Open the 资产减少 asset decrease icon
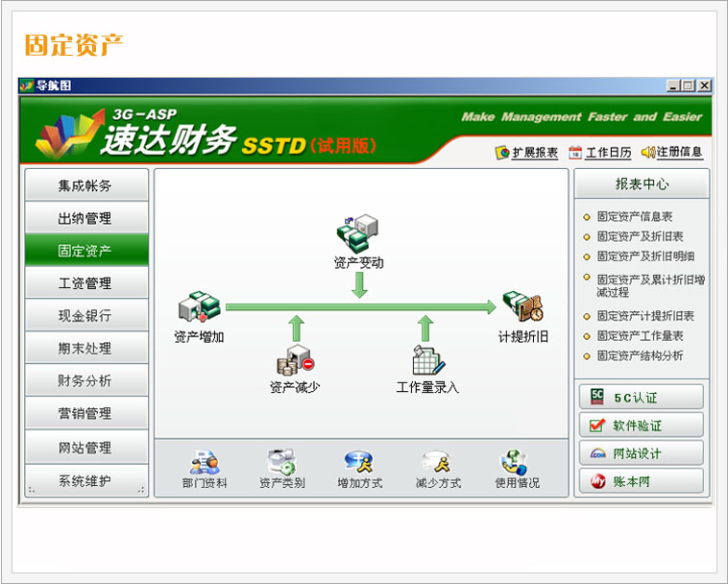Viewport: 728px width, 584px height. (295, 360)
